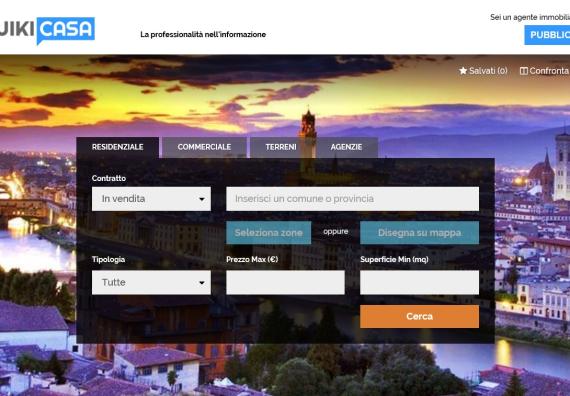Viewport: 570px width, 396px height.
Task: Click the star icon next to Salvati
Action: coord(463,71)
